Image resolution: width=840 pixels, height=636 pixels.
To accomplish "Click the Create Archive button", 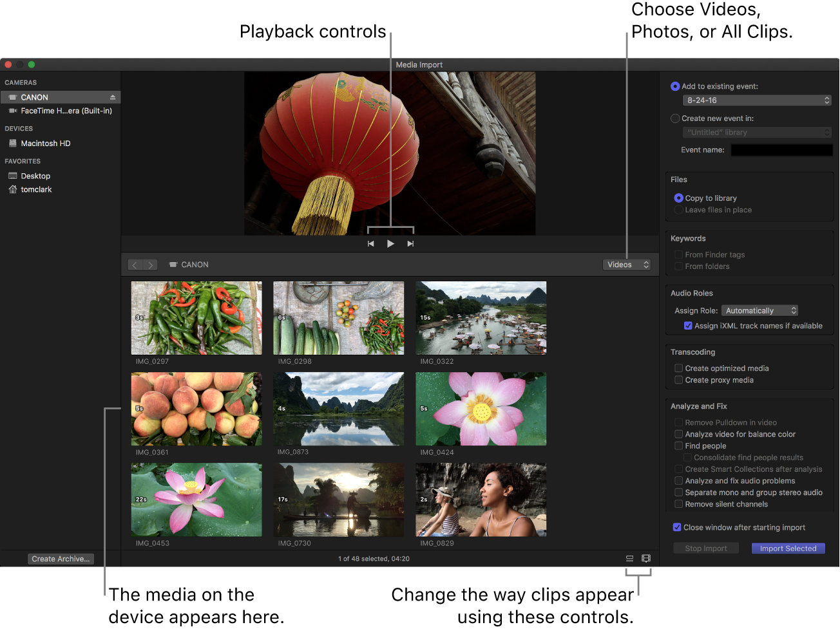I will (x=61, y=558).
